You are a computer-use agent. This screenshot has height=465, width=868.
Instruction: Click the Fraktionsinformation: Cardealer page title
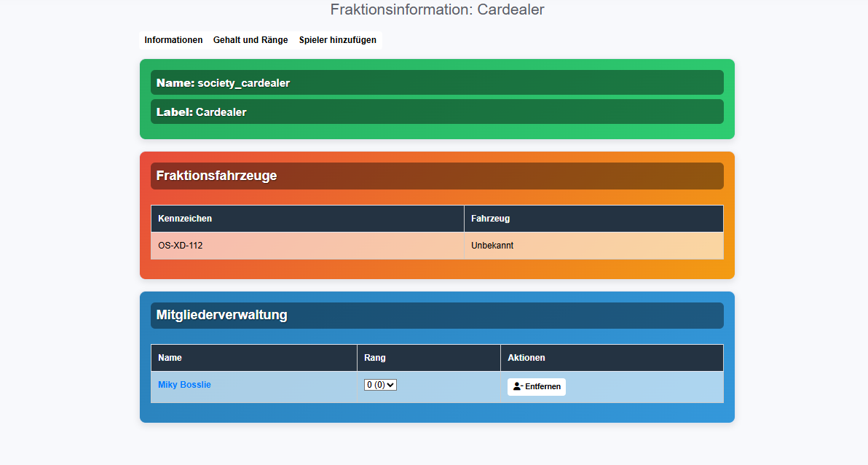(437, 9)
